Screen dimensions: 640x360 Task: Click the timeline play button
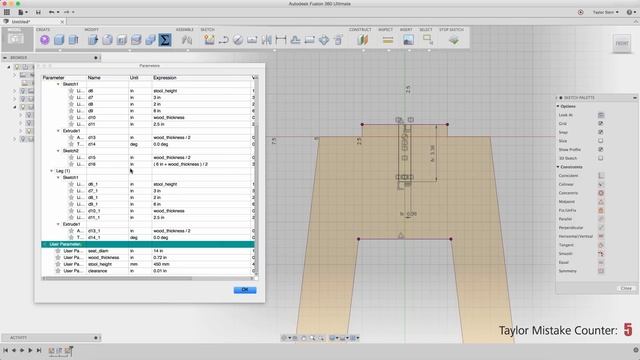click(x=30, y=350)
